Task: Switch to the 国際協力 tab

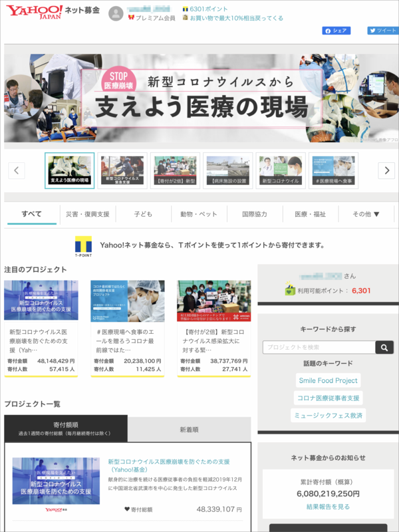Action: [255, 214]
